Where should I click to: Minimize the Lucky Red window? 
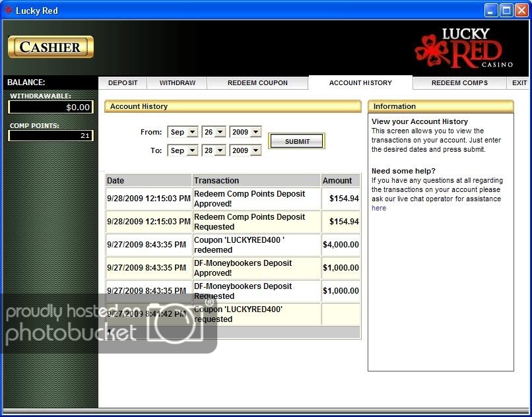click(x=490, y=11)
